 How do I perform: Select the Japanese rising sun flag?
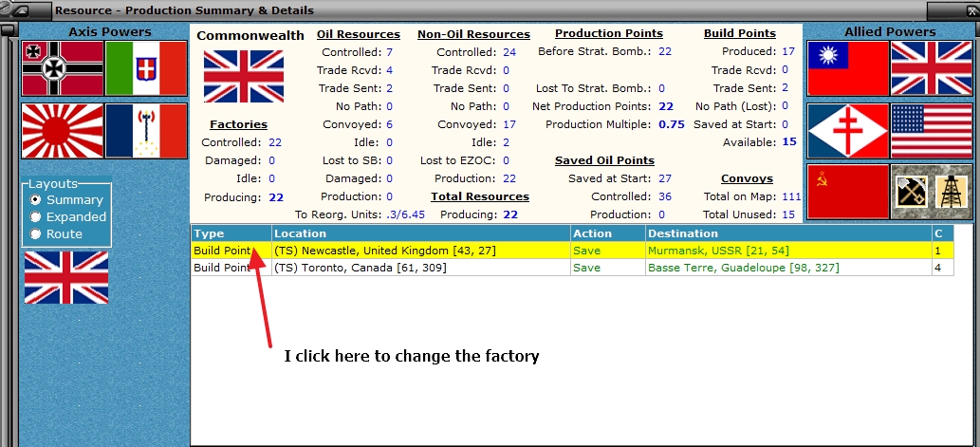coord(63,131)
